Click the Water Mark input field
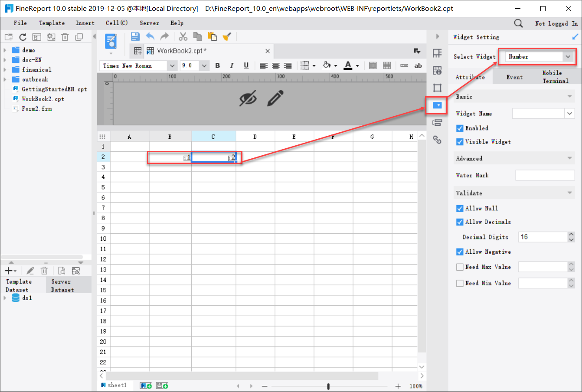 click(545, 175)
